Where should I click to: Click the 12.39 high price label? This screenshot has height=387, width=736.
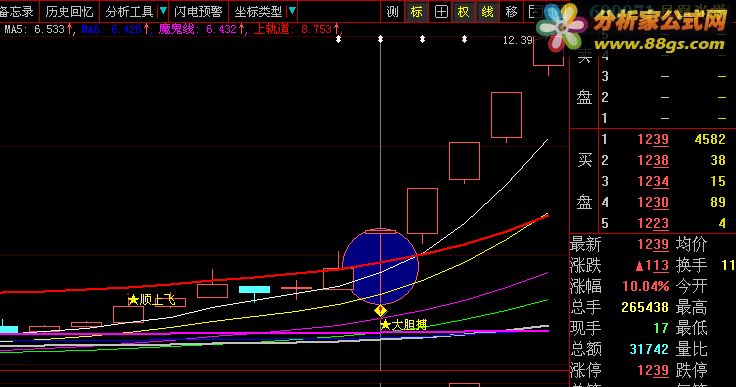pos(517,40)
